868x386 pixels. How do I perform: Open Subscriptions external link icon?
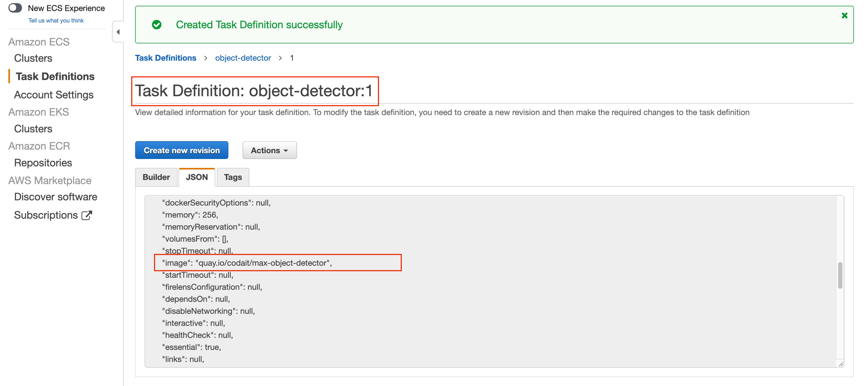coord(87,215)
